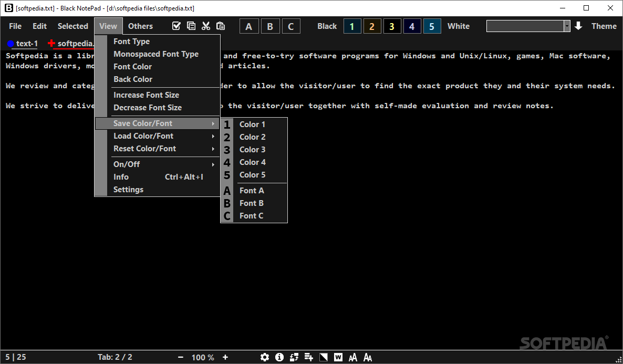The width and height of the screenshot is (623, 364).
Task: Open settings via status bar gear icon
Action: click(x=265, y=357)
